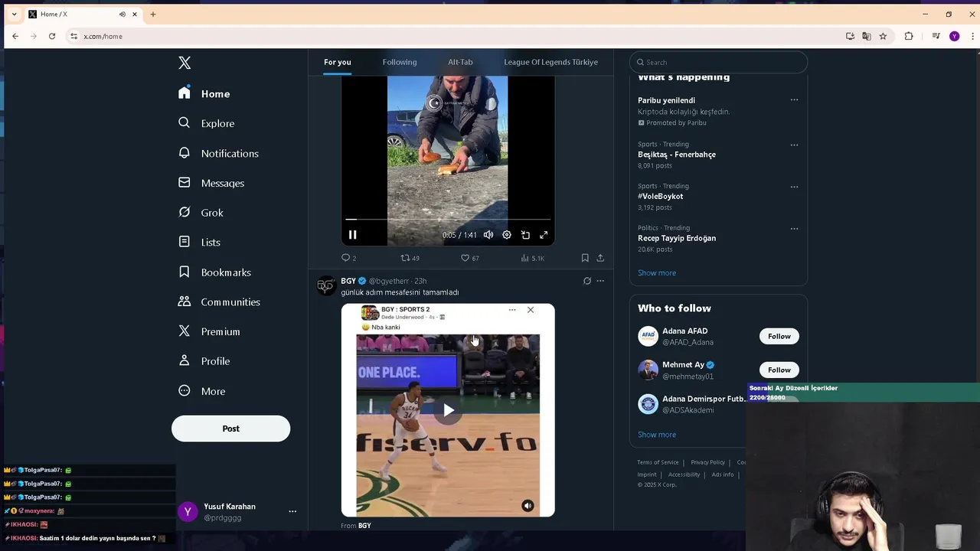Image resolution: width=980 pixels, height=551 pixels.
Task: Open BGY's profile avatar
Action: point(327,286)
